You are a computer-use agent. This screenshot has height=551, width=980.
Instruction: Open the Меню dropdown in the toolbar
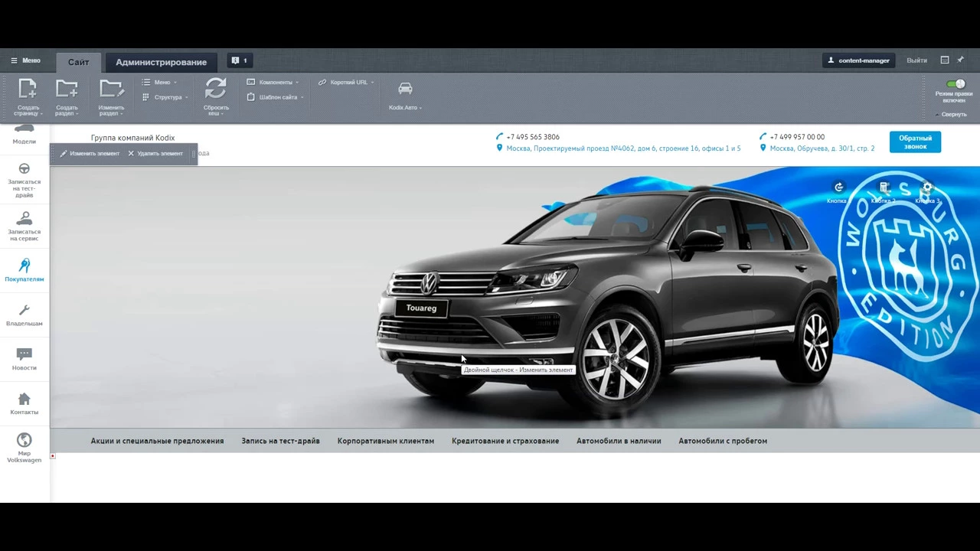[159, 82]
